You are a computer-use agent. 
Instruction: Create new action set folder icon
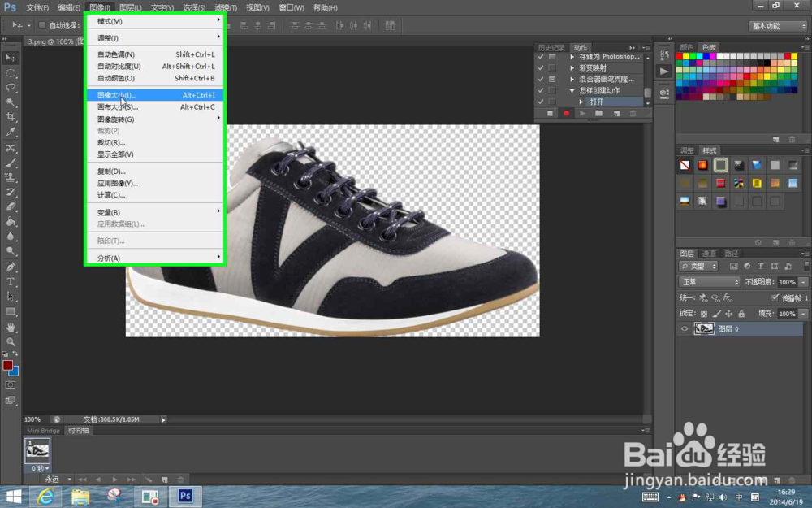click(598, 113)
